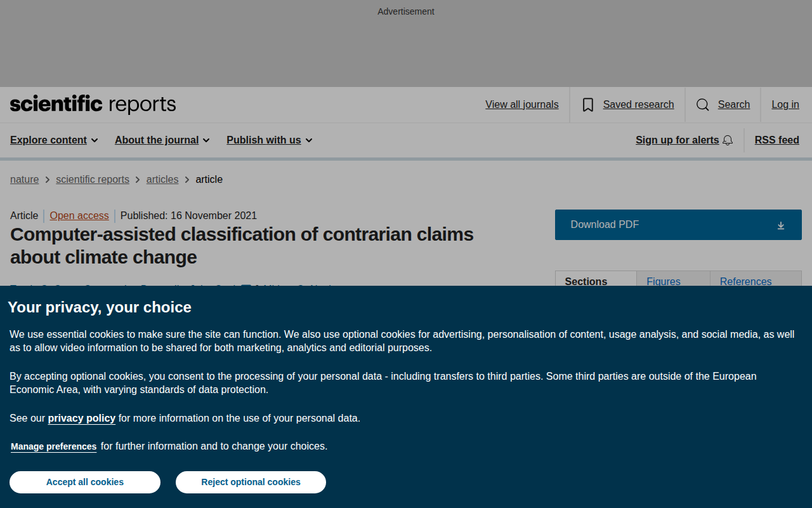Open the privacy policy link
The image size is (812, 508).
82,418
